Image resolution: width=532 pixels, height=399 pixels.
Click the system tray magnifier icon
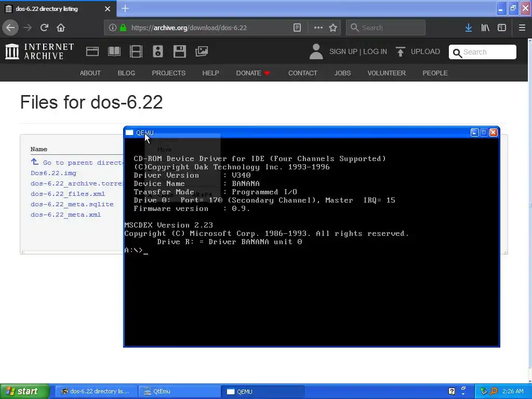[494, 392]
